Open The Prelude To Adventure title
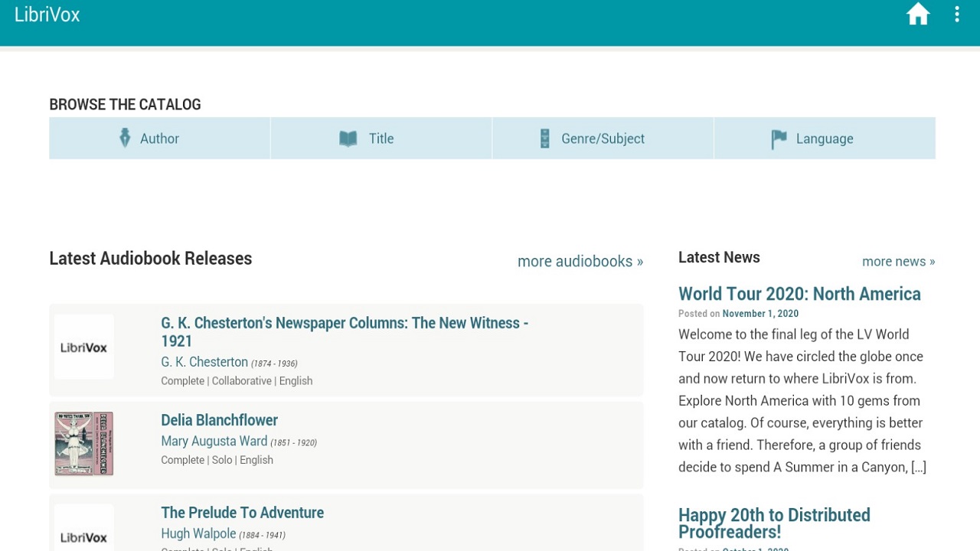Viewport: 980px width, 551px height. (242, 513)
